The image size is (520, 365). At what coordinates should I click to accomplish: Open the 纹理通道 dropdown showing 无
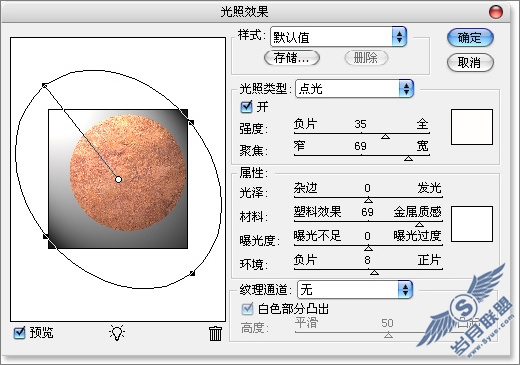point(355,289)
